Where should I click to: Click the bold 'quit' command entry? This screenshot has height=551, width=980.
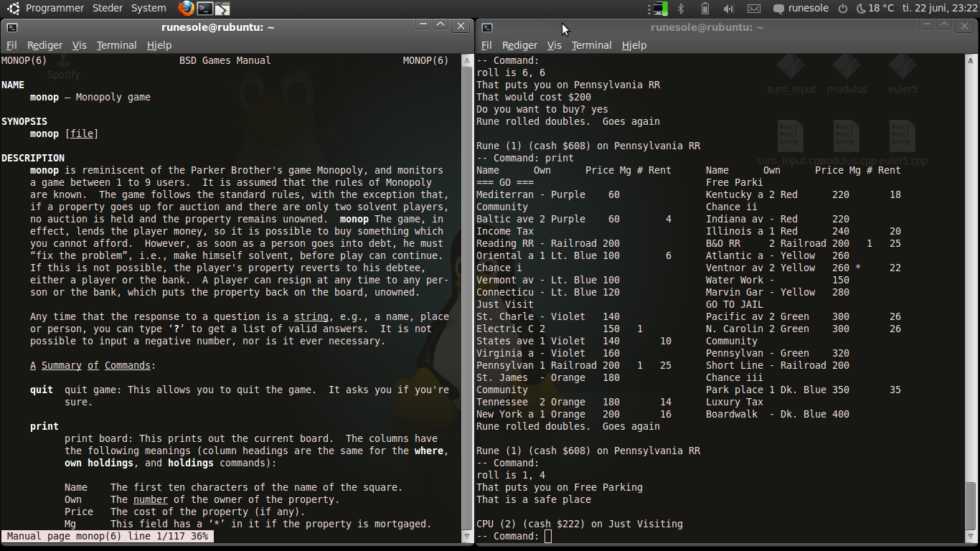click(42, 390)
